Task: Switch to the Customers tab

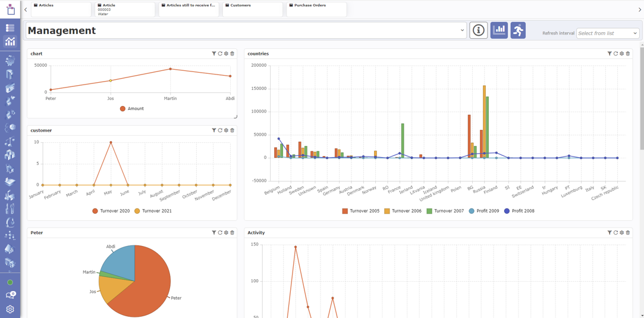Action: [252, 9]
